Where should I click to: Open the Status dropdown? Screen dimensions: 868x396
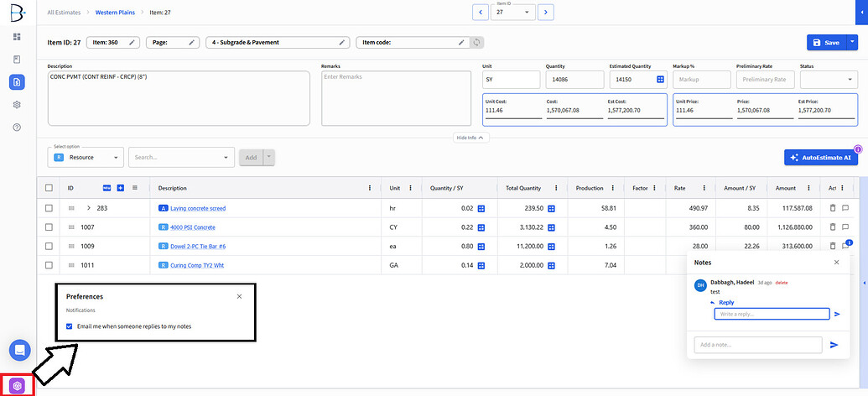pos(829,80)
